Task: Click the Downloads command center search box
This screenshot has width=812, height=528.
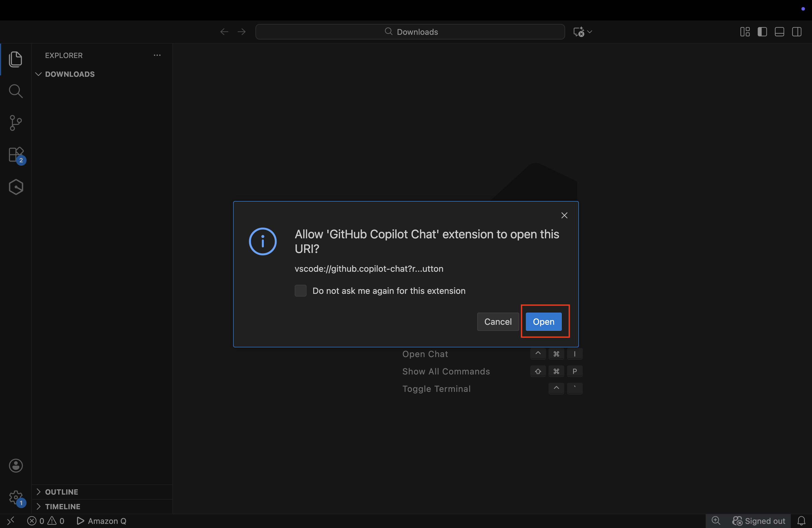Action: point(410,32)
